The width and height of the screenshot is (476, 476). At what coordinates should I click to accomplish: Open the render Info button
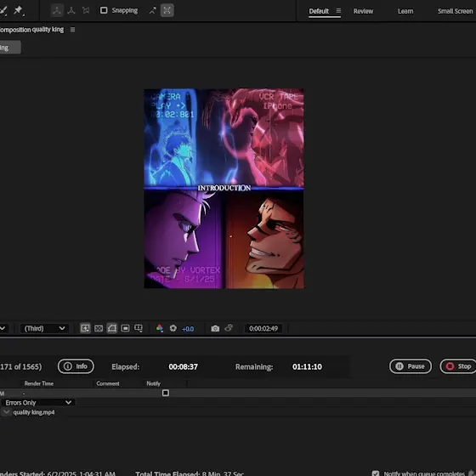tap(76, 366)
